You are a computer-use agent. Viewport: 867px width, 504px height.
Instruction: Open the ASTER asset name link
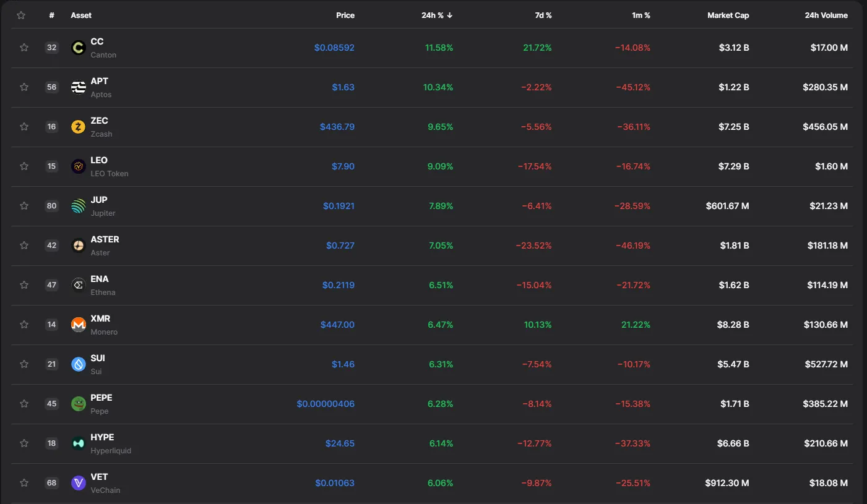click(x=105, y=239)
